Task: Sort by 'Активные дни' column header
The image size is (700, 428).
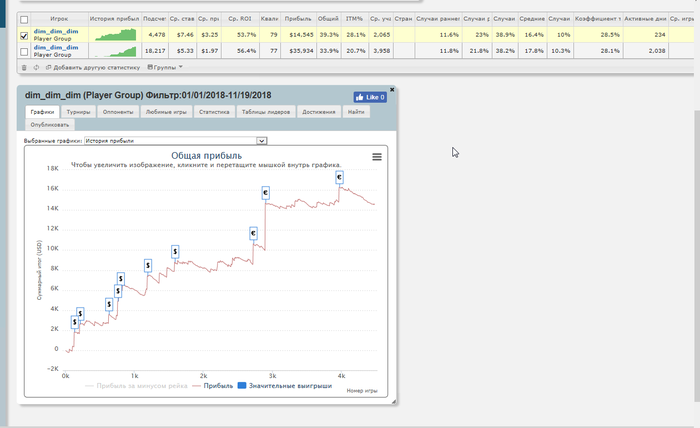Action: pos(645,19)
